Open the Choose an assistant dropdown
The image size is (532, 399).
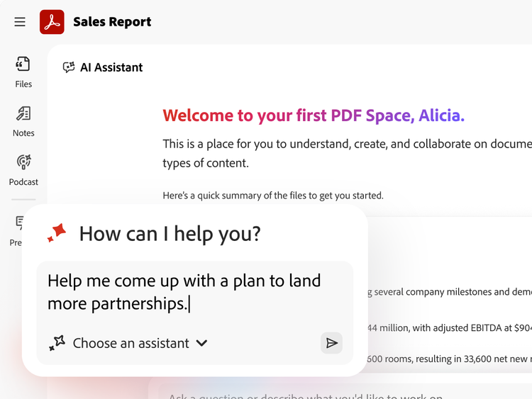click(131, 343)
